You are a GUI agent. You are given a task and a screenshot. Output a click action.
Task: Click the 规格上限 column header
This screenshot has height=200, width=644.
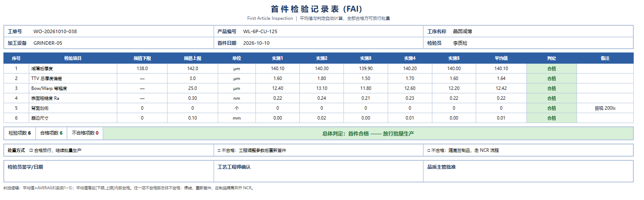[192, 58]
